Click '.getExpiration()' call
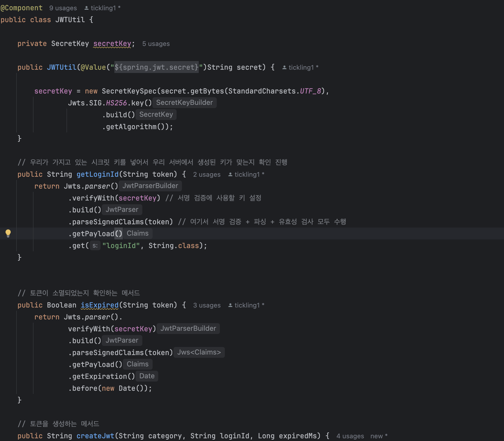This screenshot has width=504, height=441. [x=101, y=377]
